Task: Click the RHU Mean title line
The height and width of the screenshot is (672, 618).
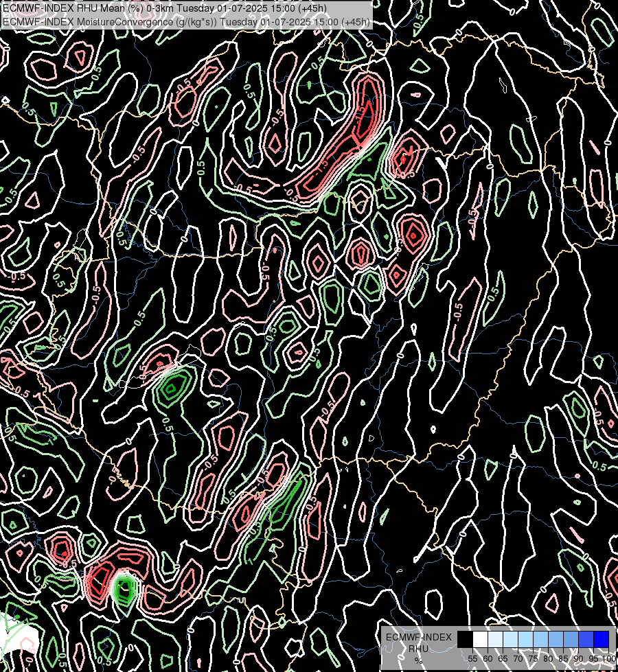Action: [164, 8]
